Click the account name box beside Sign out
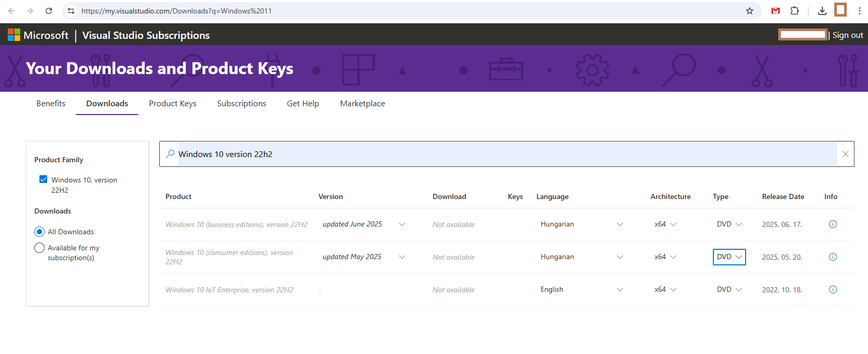 coord(803,35)
